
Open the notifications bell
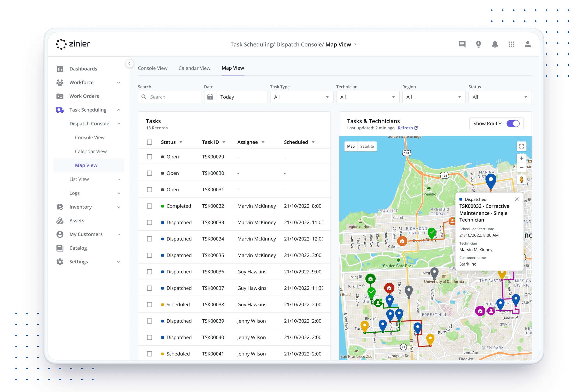[495, 44]
